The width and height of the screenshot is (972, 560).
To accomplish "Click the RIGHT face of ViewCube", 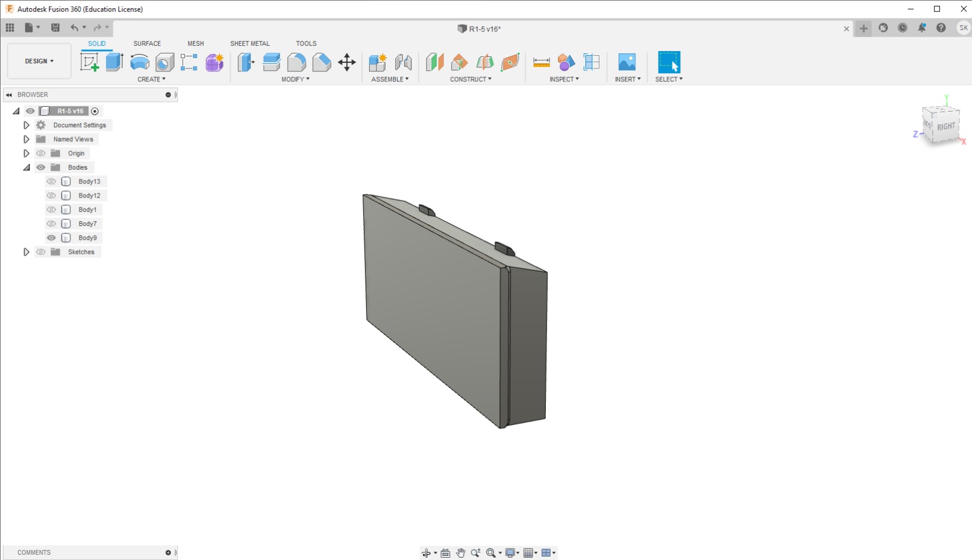I will point(946,127).
